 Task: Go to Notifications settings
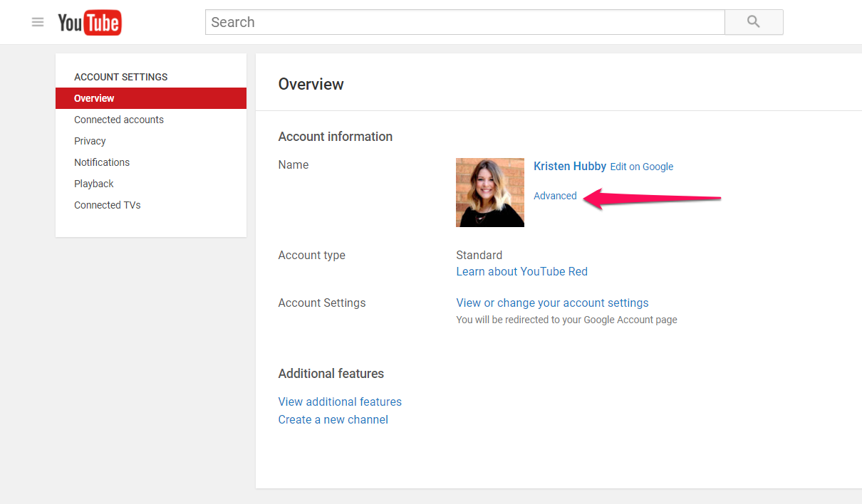pos(102,162)
